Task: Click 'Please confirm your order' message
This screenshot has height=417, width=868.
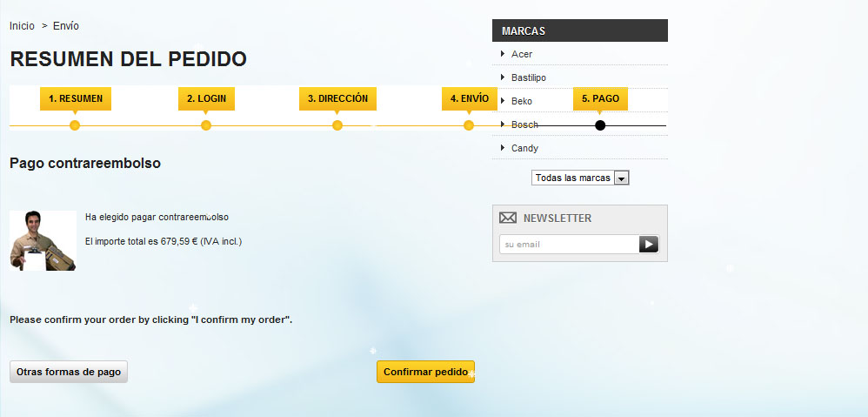Action: point(151,319)
